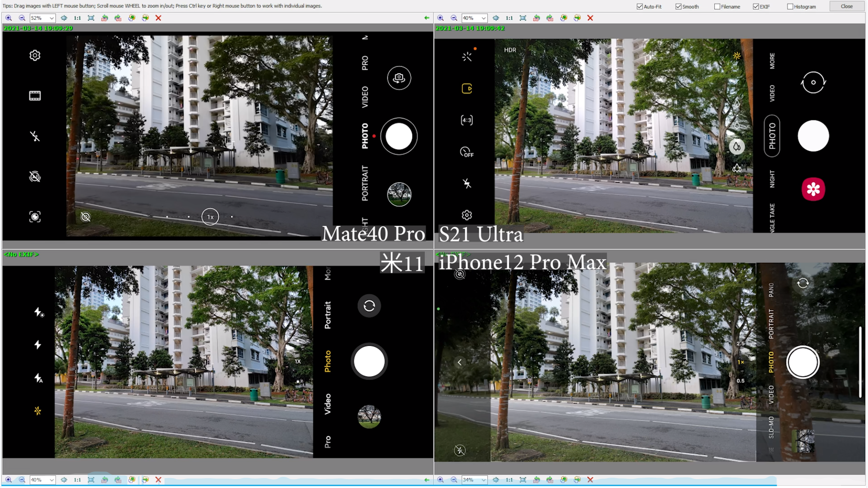The image size is (868, 488).
Task: Zoom out on the Mate40 Pro image
Action: pyautogui.click(x=22, y=18)
